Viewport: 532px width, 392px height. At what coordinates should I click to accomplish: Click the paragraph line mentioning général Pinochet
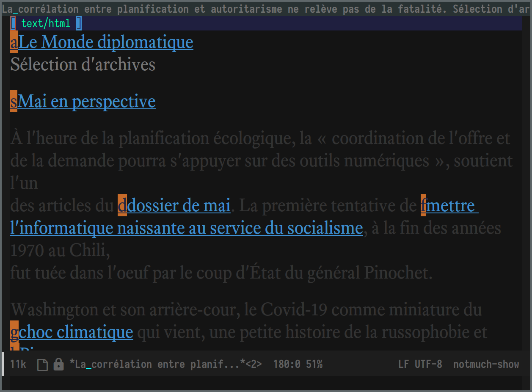tap(221, 273)
